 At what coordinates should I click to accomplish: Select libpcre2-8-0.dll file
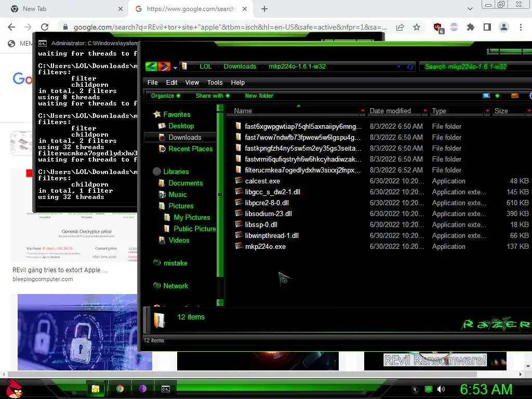[x=267, y=203]
